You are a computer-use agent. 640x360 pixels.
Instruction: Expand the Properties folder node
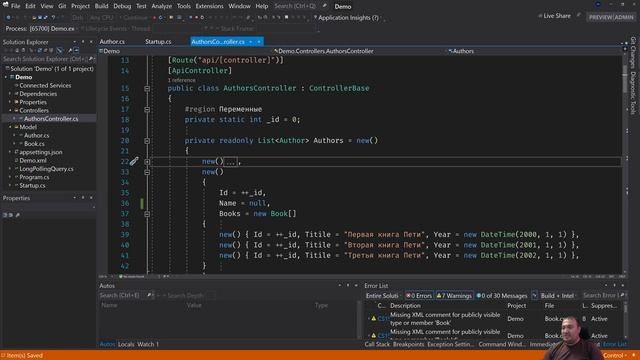(x=10, y=102)
